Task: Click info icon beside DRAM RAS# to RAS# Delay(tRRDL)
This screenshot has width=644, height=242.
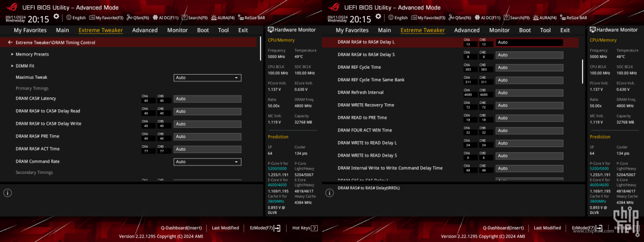Action: [330, 192]
